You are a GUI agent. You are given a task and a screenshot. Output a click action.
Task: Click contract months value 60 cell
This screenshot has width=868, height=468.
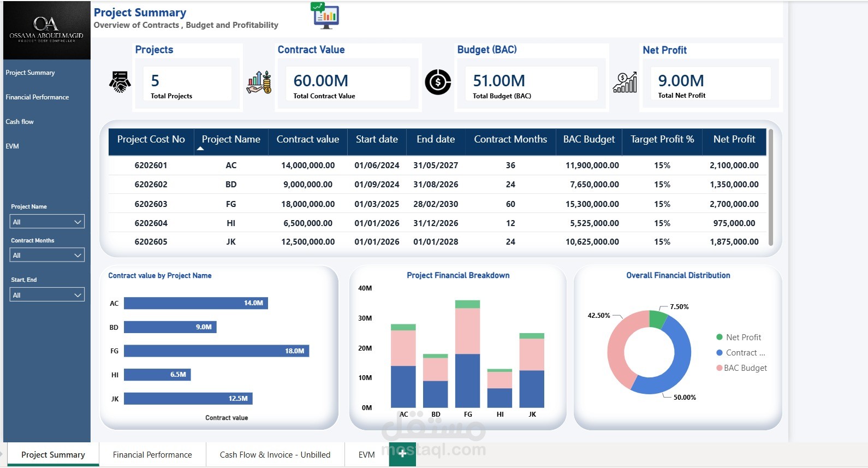510,204
